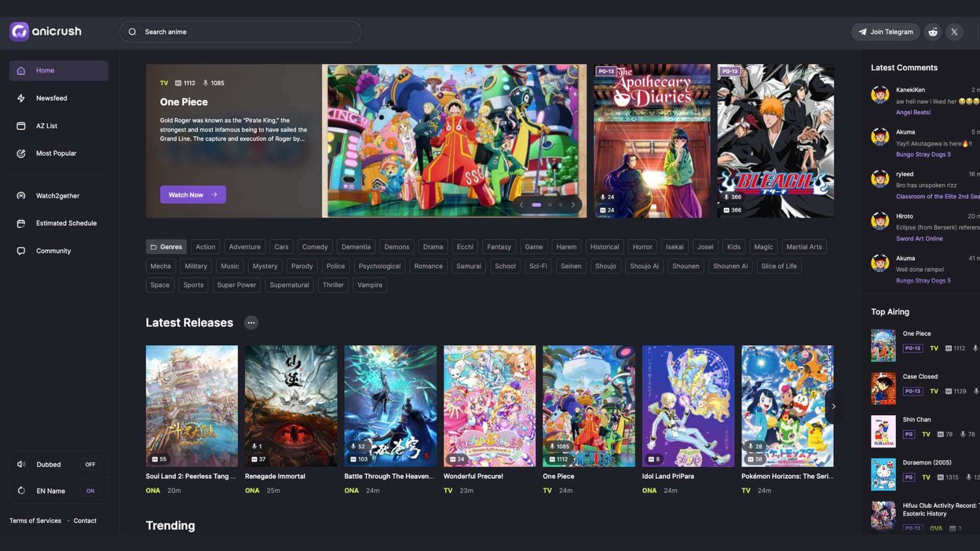Open the Contact link
This screenshot has width=980, height=551.
point(85,521)
